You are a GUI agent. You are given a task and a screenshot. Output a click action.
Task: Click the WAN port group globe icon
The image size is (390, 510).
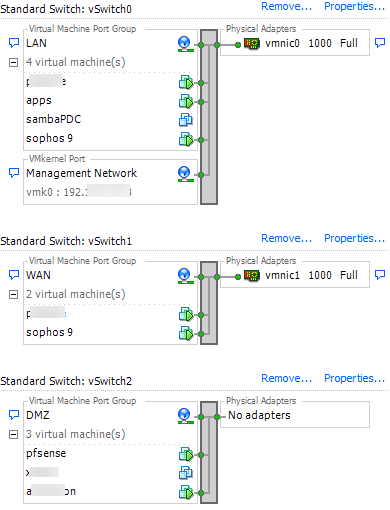(x=185, y=276)
